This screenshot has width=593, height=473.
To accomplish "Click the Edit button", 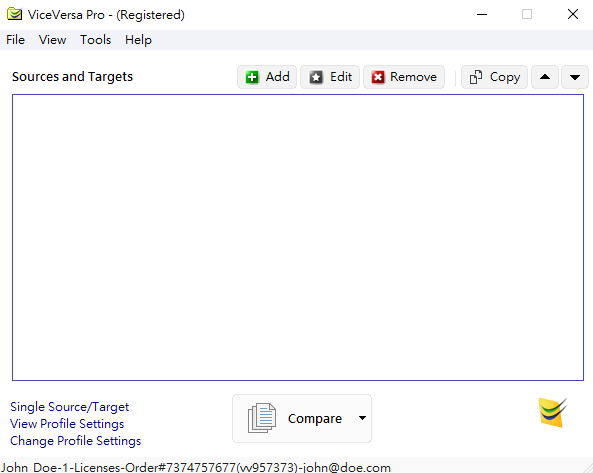I will (330, 77).
